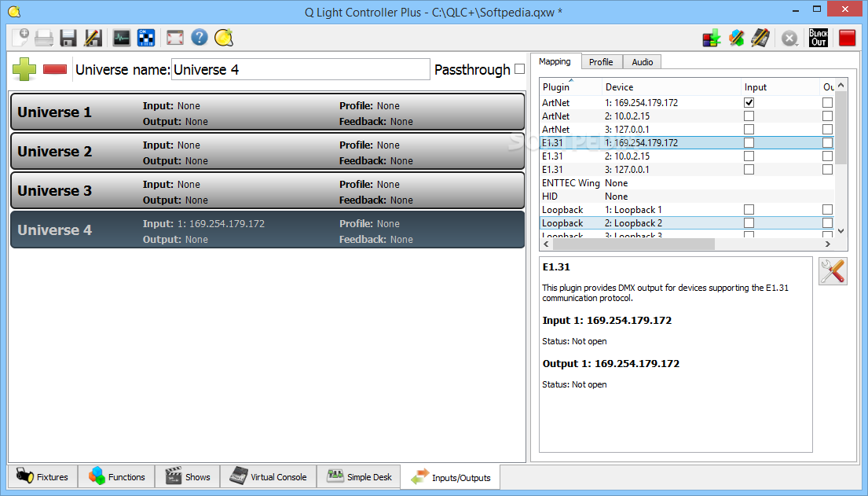Image resolution: width=868 pixels, height=496 pixels.
Task: Select the Universe 1 entry
Action: click(x=267, y=112)
